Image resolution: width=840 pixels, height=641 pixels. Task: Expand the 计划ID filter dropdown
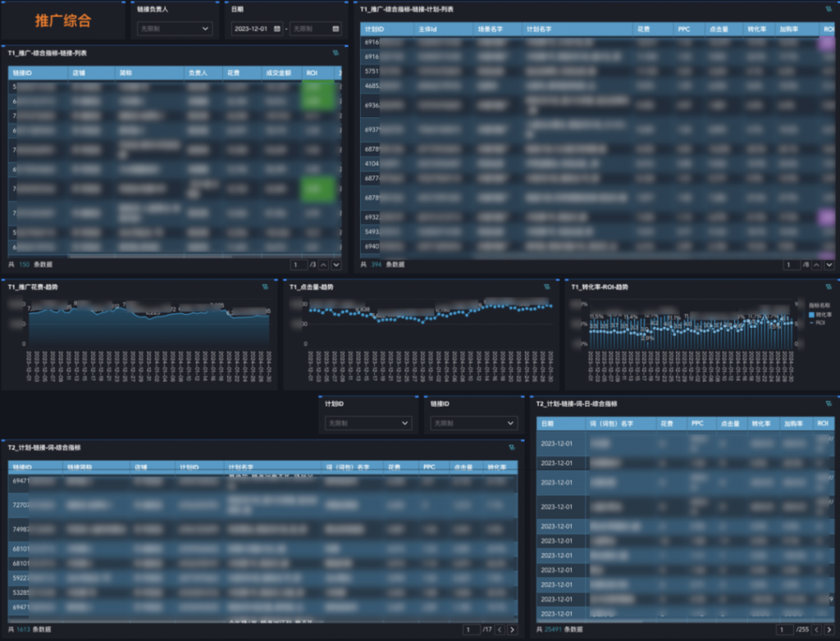click(367, 423)
